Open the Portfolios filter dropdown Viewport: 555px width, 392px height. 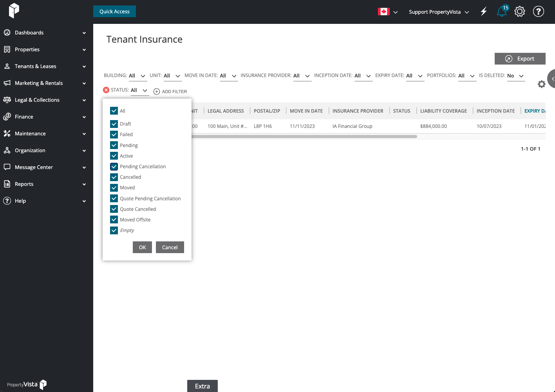467,76
